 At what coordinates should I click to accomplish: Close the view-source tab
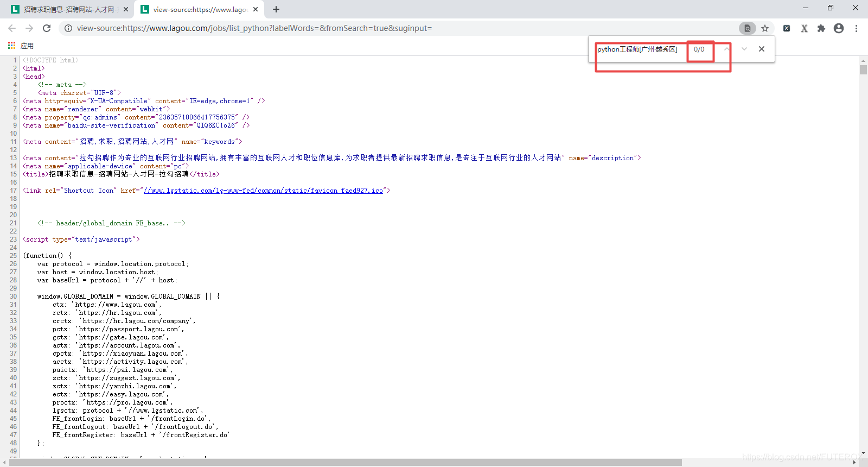click(256, 9)
